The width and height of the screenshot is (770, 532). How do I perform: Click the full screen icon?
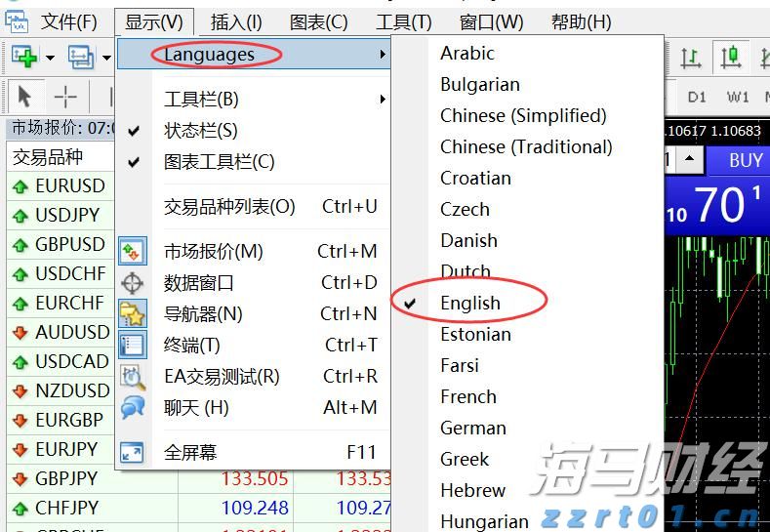(x=132, y=452)
